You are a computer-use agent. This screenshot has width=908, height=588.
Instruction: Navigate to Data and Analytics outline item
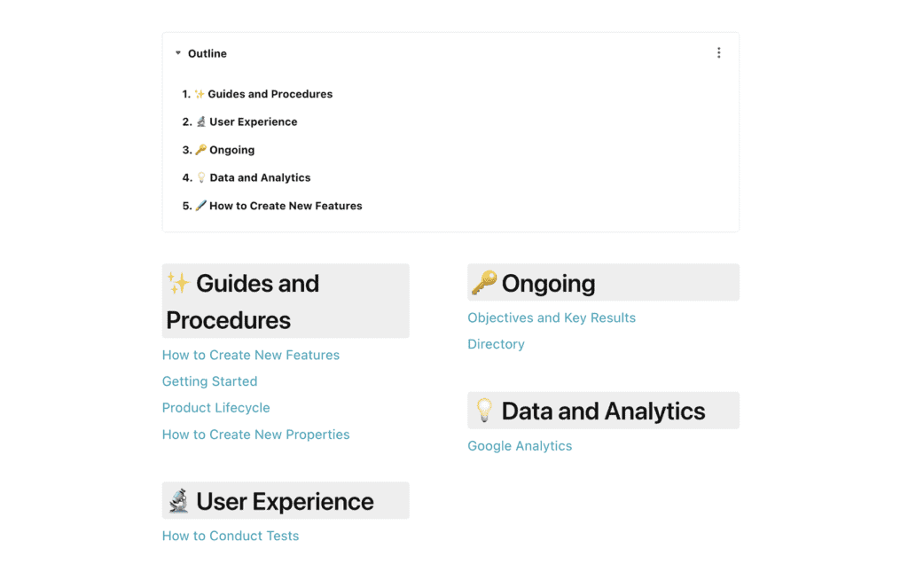click(260, 177)
